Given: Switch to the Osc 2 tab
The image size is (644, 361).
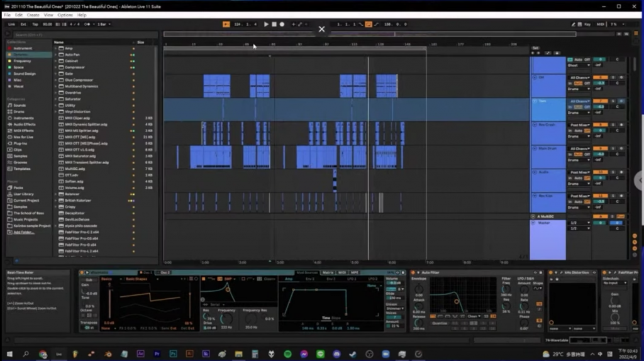Looking at the screenshot, I should (x=164, y=273).
